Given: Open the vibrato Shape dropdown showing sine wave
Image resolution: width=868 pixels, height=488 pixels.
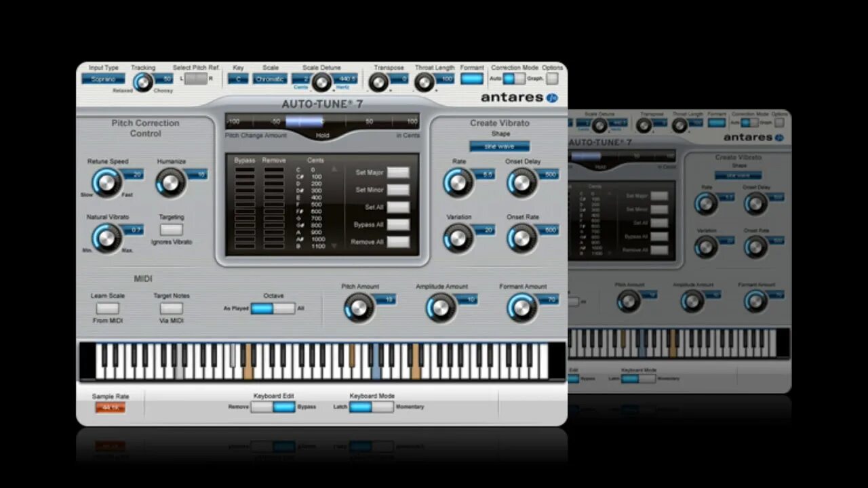Looking at the screenshot, I should pyautogui.click(x=500, y=146).
